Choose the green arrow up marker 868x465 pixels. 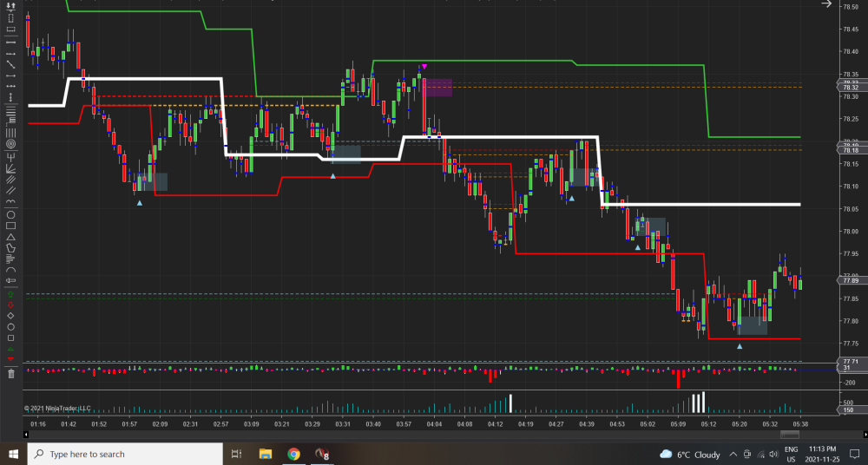(x=10, y=294)
